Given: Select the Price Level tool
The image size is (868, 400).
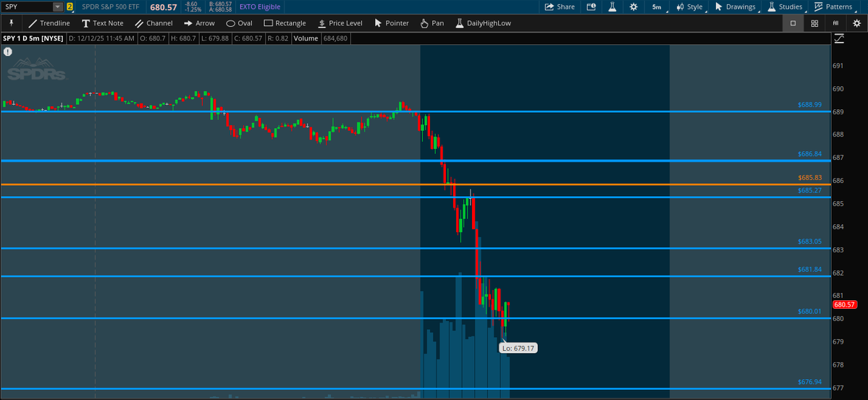Looking at the screenshot, I should coord(340,23).
